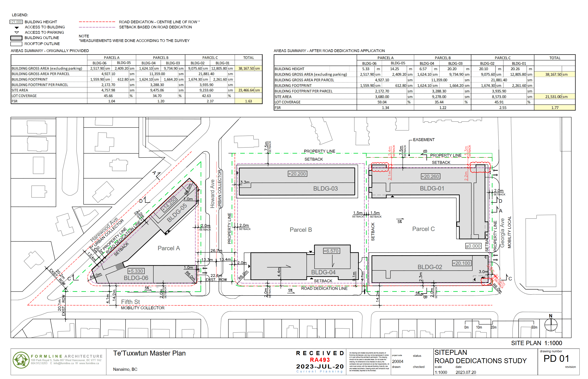Click the '26.7m' dimension near Howard Ave
Image resolution: width=588 pixels, height=379 pixels.
(216, 250)
